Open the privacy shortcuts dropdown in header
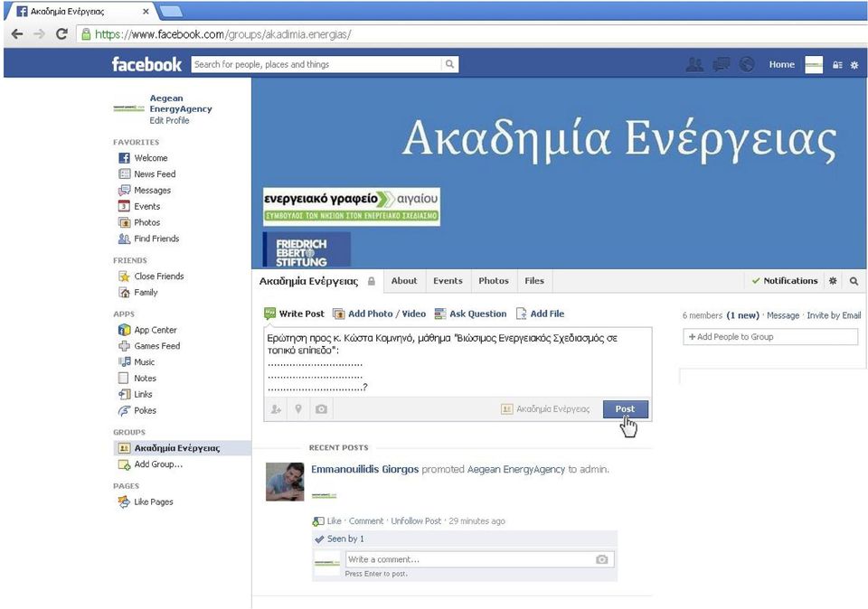Screen dimensions: 868x609 [x=837, y=65]
